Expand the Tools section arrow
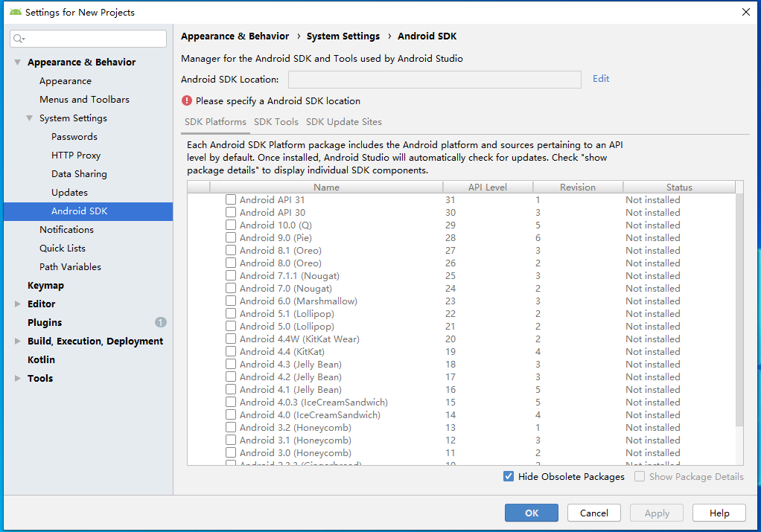 pyautogui.click(x=17, y=378)
